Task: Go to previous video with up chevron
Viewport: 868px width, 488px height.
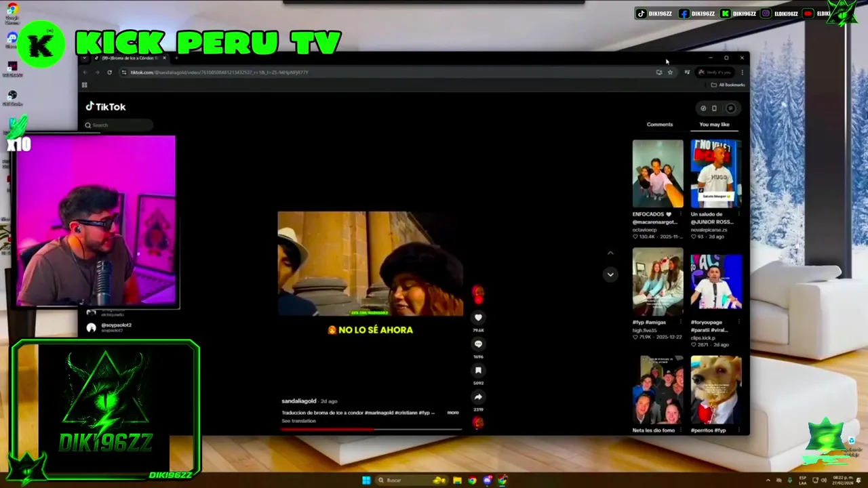Action: 610,253
